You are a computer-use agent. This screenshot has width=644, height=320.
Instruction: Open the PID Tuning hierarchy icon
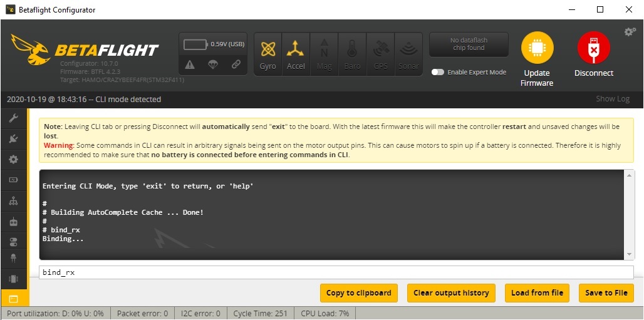(14, 201)
